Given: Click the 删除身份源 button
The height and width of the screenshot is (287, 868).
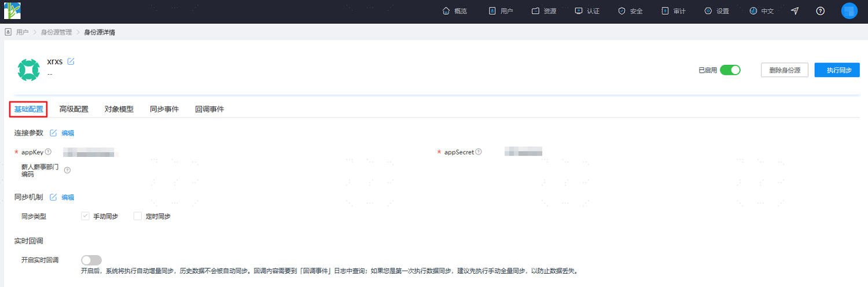Looking at the screenshot, I should pyautogui.click(x=785, y=70).
